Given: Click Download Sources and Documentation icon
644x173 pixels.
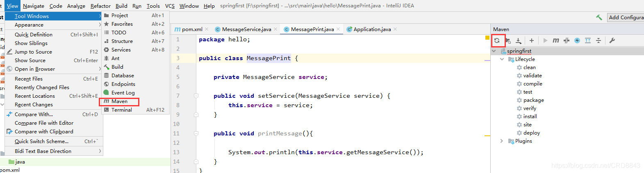Looking at the screenshot, I should 519,40.
